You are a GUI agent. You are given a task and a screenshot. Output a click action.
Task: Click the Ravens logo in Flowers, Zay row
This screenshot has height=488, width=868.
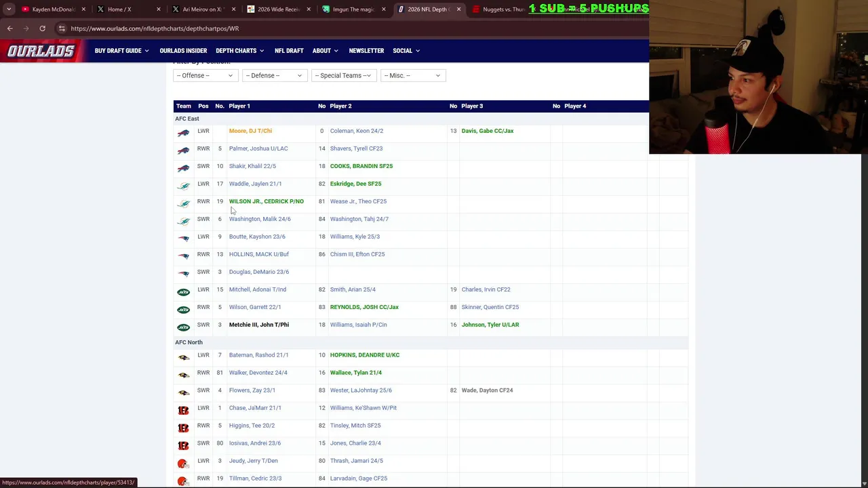[x=183, y=393]
